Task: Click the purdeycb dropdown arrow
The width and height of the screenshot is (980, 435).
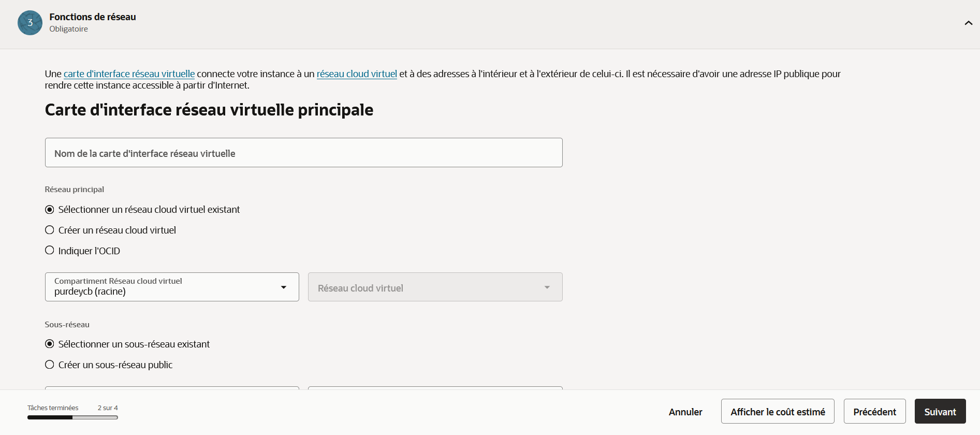Action: [x=284, y=287]
